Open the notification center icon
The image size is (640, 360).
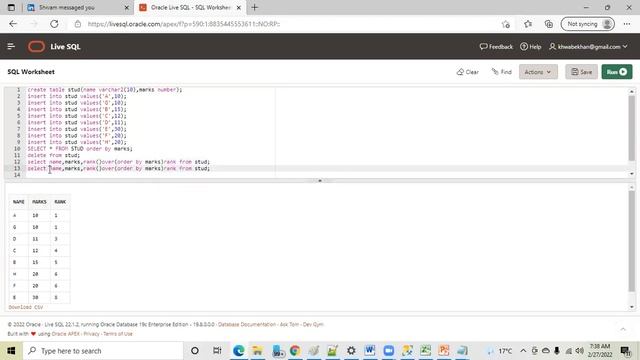[x=625, y=351]
